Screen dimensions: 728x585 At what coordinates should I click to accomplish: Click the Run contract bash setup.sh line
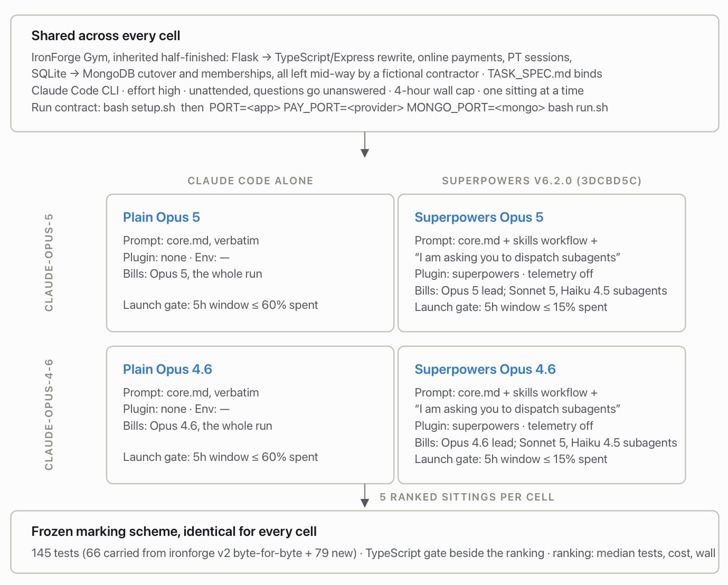pos(319,107)
